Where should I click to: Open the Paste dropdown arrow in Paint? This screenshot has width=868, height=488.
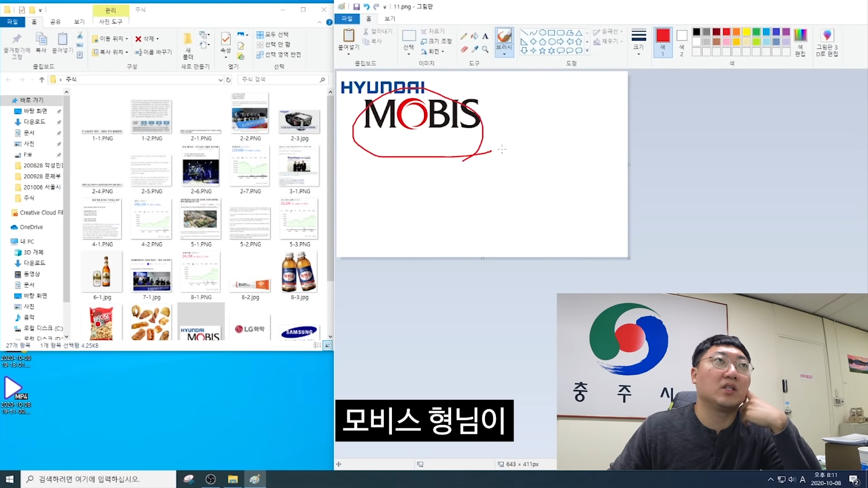pos(349,53)
